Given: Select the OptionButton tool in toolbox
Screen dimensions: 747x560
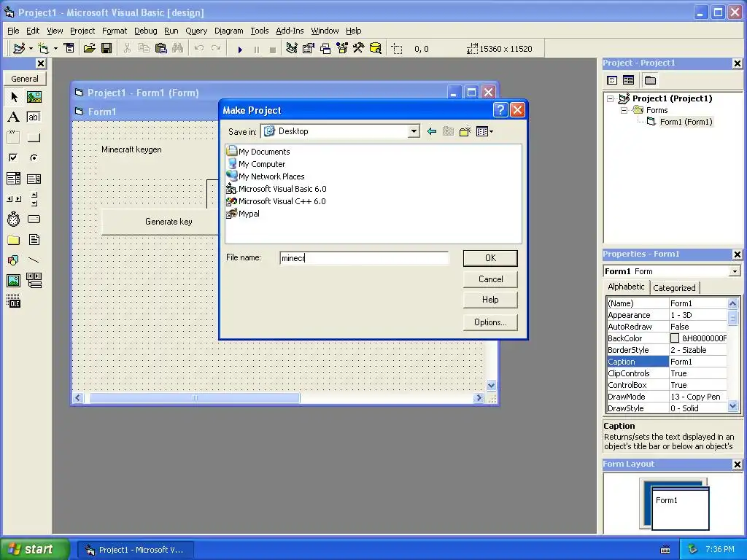Looking at the screenshot, I should click(34, 157).
